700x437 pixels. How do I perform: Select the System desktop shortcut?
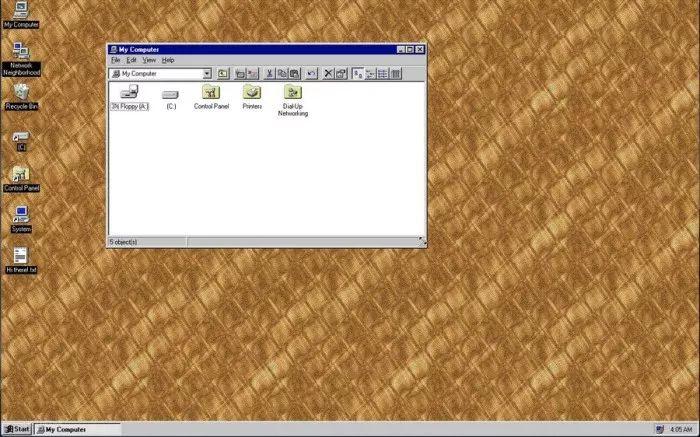pos(21,220)
